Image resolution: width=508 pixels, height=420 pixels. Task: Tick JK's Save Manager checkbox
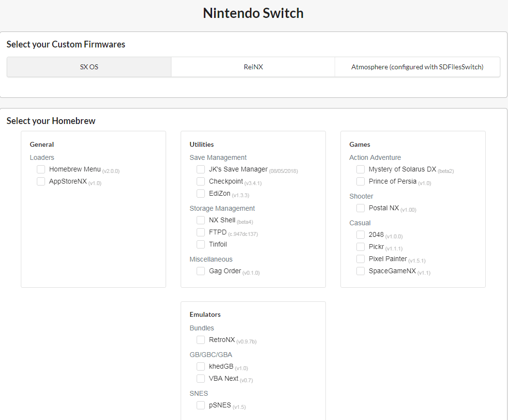[200, 169]
